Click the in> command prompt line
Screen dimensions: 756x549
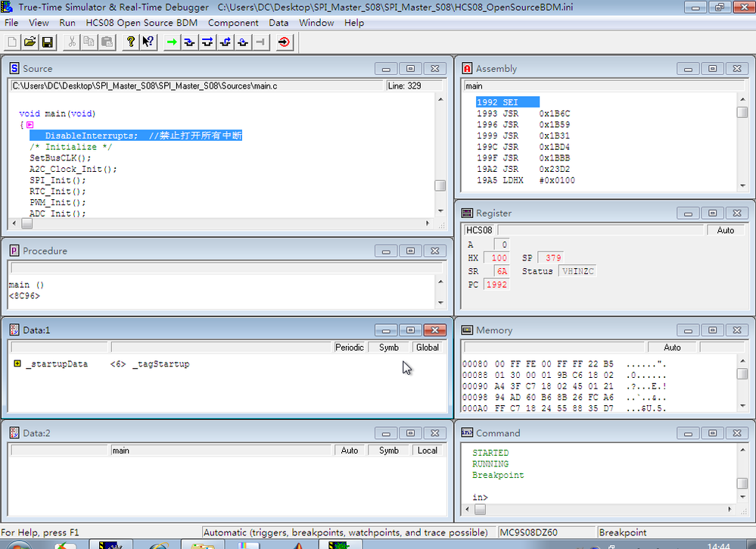coord(481,498)
